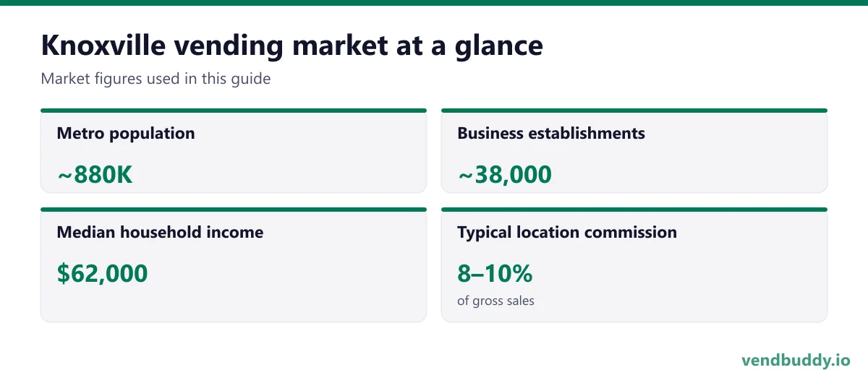Click the subtitle "Market figures used in this guide"
This screenshot has width=868, height=383.
click(x=156, y=79)
